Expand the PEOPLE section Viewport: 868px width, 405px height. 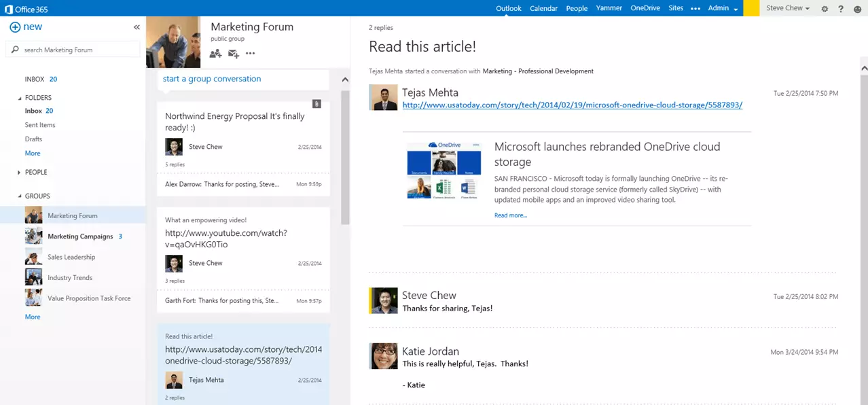point(19,173)
